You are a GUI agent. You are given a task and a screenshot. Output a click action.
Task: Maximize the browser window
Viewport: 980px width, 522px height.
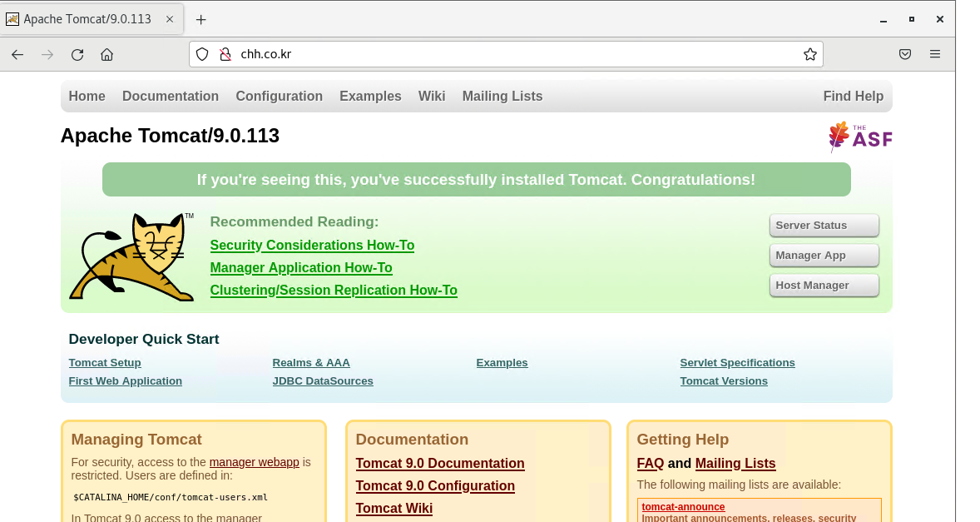[911, 19]
